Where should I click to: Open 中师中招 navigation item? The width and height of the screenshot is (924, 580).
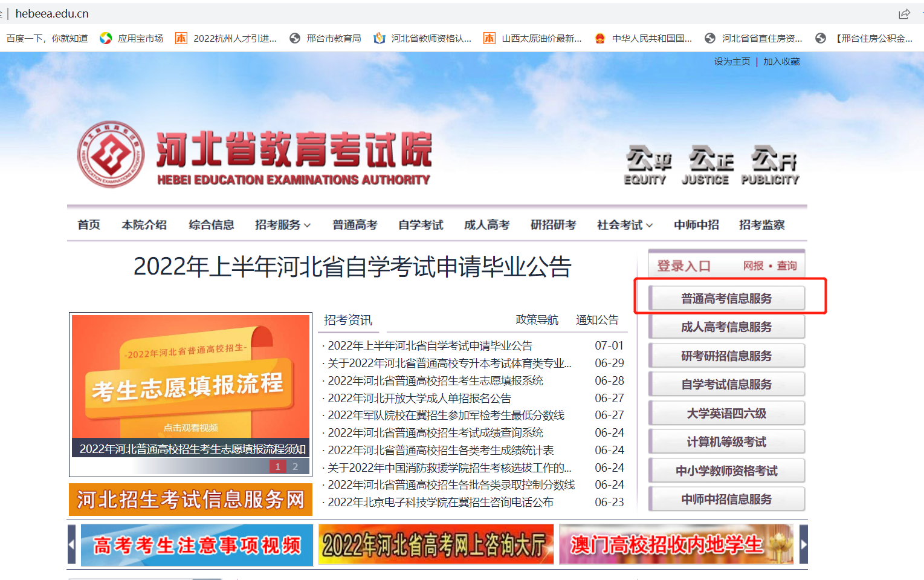point(696,225)
